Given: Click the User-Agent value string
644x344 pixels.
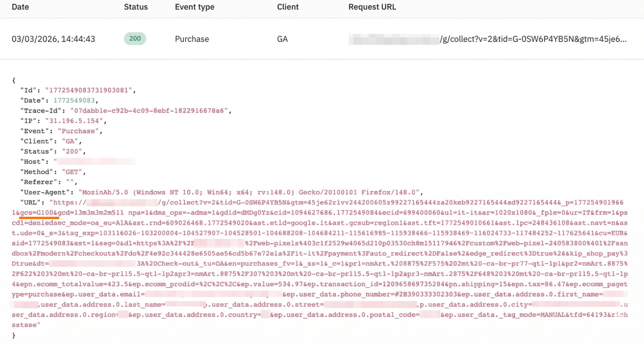Looking at the screenshot, I should [249, 192].
